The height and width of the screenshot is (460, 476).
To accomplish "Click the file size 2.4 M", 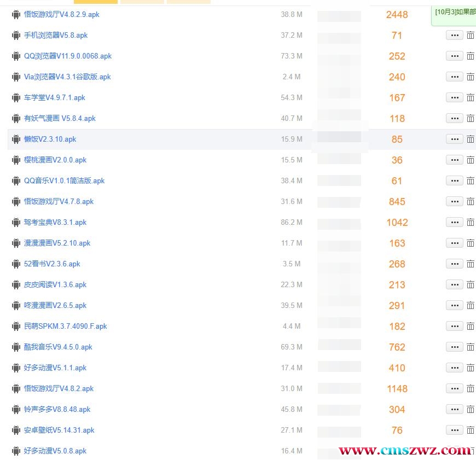I will point(292,77).
